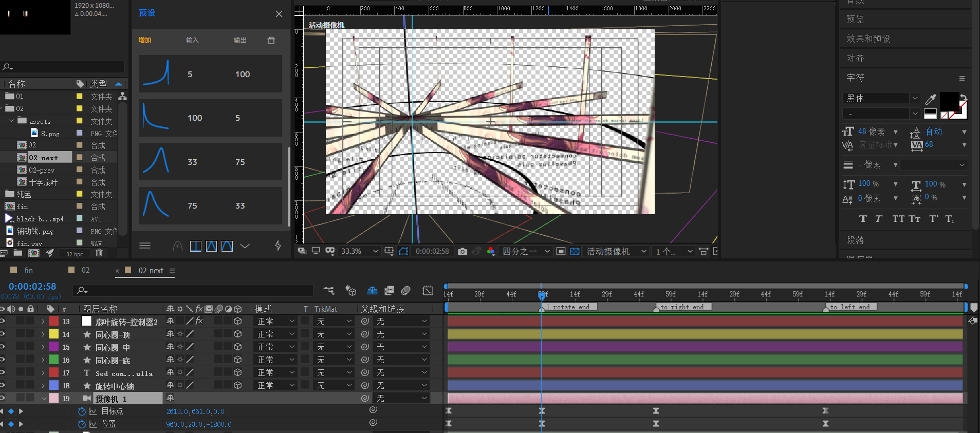The height and width of the screenshot is (433, 980).
Task: Apply subscript text style
Action: point(949,219)
